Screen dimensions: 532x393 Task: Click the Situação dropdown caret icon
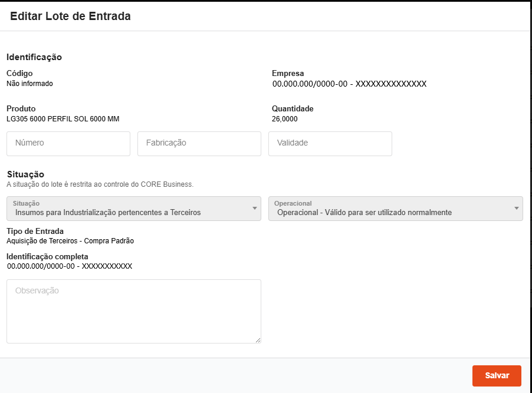tap(254, 209)
